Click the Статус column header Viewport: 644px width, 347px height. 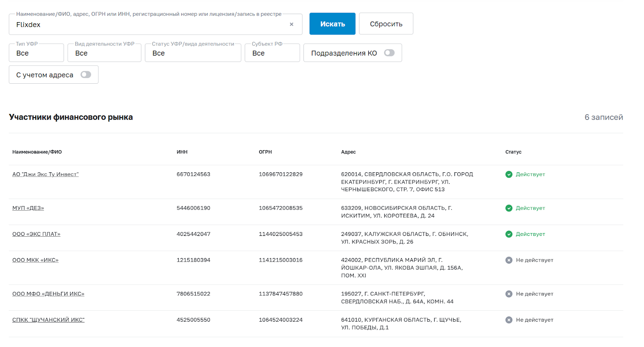click(513, 152)
